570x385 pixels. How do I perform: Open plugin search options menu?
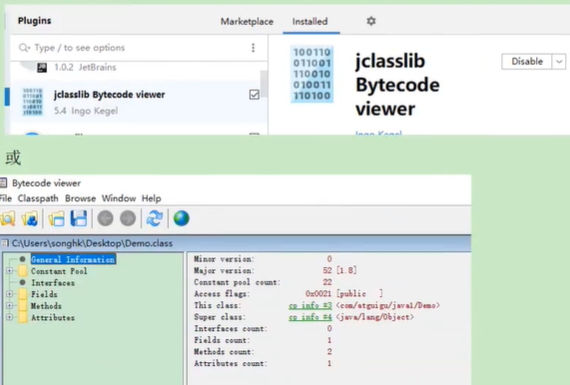[253, 48]
